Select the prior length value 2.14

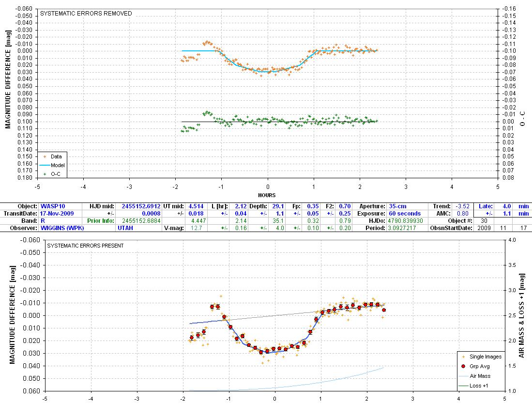(240, 221)
